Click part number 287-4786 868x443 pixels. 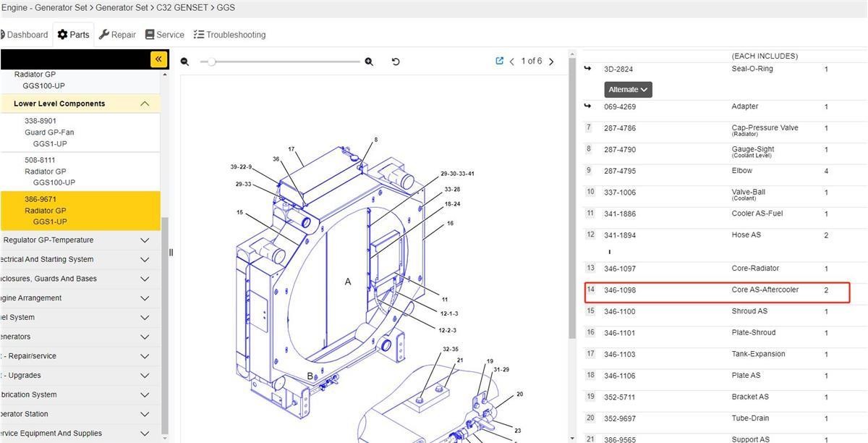pyautogui.click(x=620, y=128)
